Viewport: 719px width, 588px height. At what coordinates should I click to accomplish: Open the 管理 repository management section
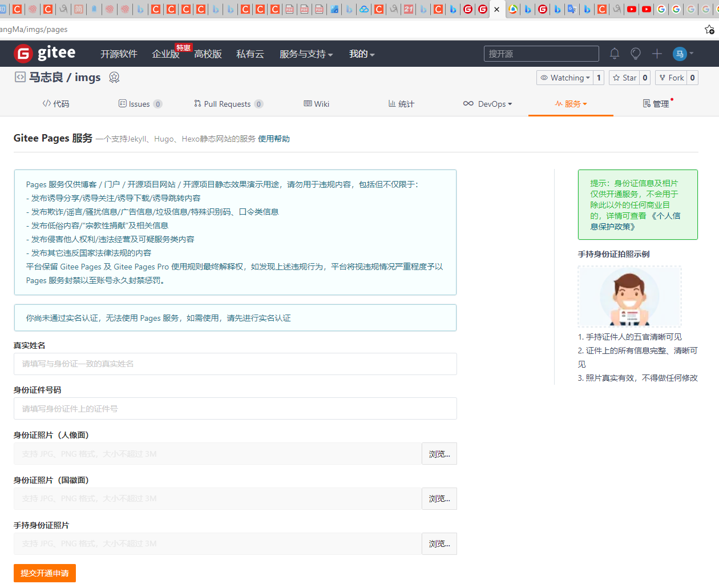click(656, 103)
